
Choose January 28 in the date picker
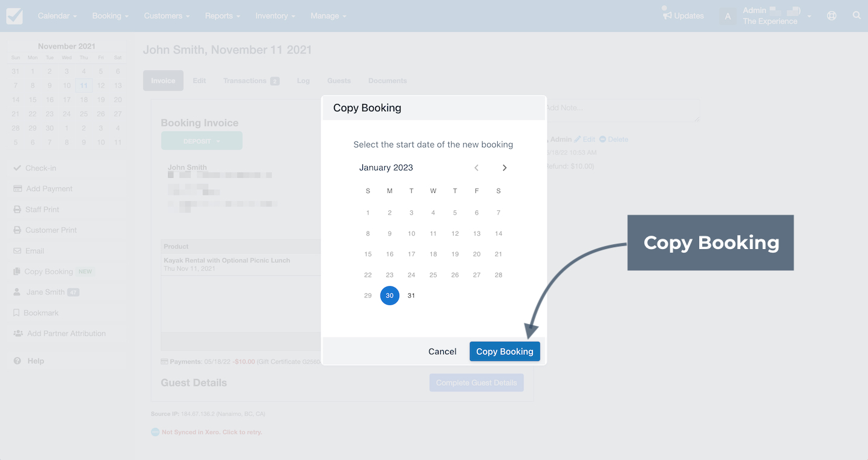coord(498,275)
